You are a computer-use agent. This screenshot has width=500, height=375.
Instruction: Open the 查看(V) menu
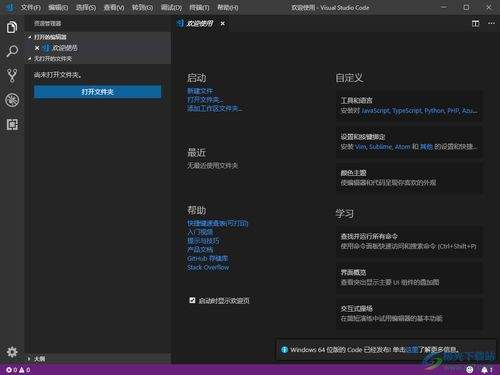114,7
